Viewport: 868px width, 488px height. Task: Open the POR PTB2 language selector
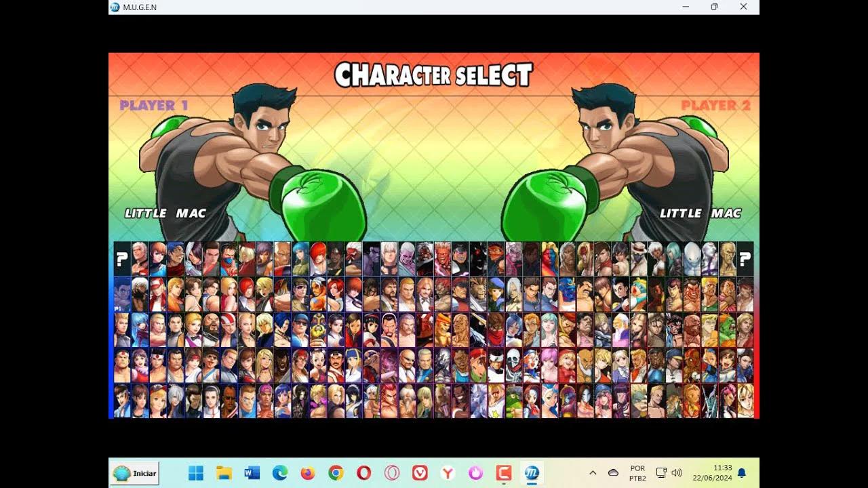tap(636, 472)
